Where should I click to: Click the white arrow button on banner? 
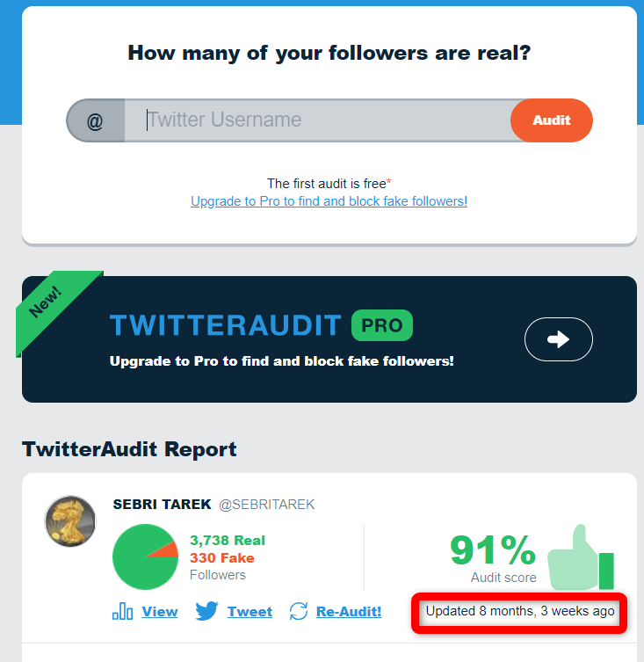558,339
